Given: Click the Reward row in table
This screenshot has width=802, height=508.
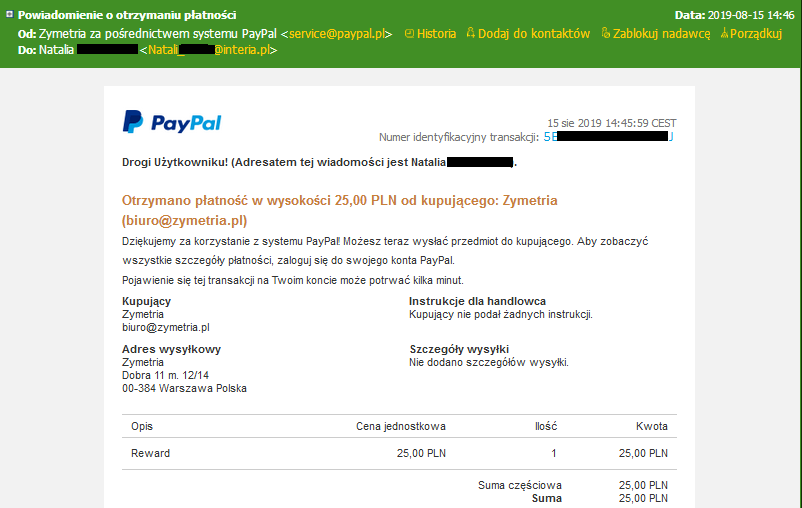Looking at the screenshot, I should (x=399, y=453).
